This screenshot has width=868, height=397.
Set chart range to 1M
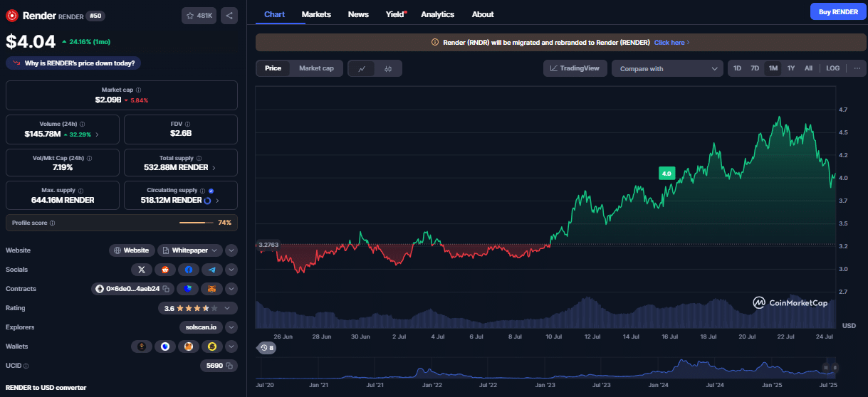tap(773, 68)
